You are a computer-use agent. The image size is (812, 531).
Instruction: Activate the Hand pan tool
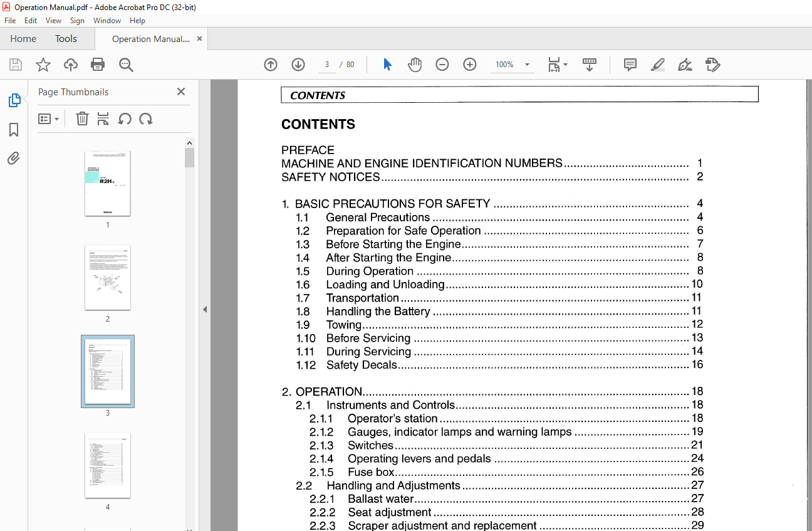click(415, 65)
